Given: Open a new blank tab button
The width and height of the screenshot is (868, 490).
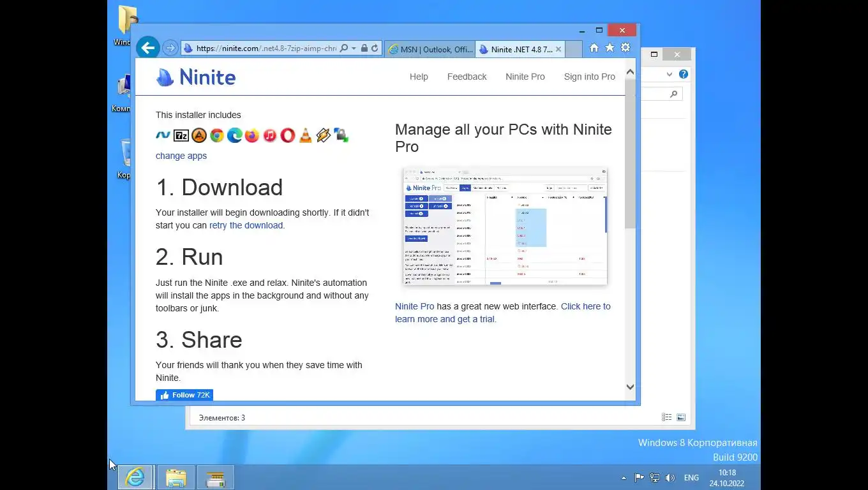Looking at the screenshot, I should 574,49.
